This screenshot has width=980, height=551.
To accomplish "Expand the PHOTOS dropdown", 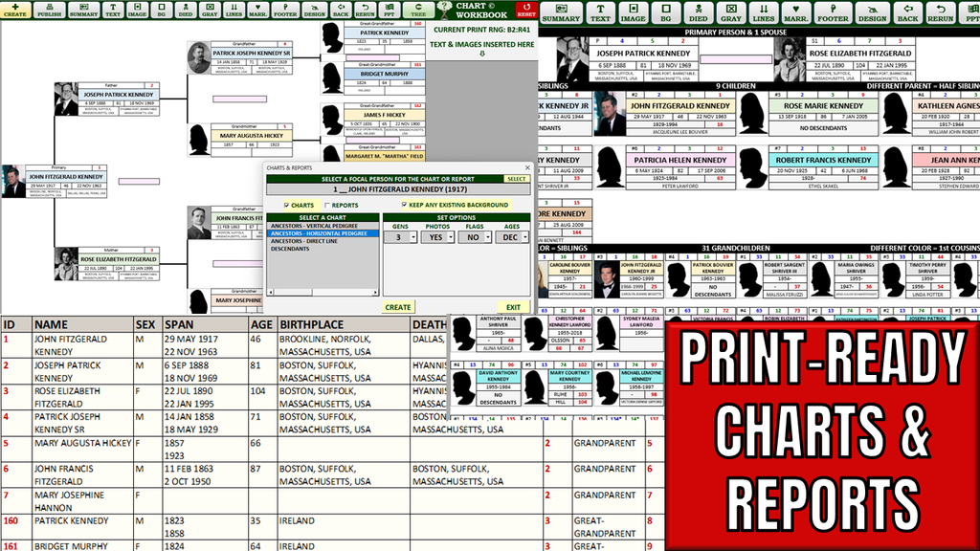I will point(450,237).
